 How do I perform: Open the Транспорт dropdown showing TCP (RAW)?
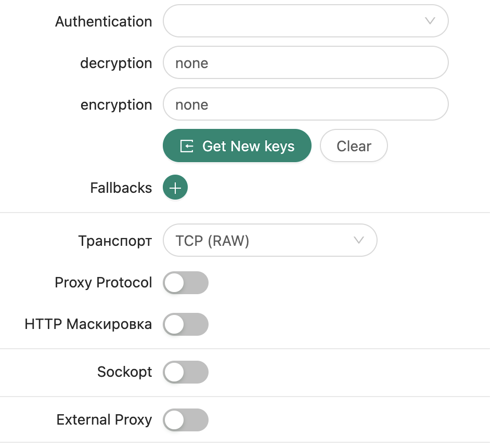(270, 240)
